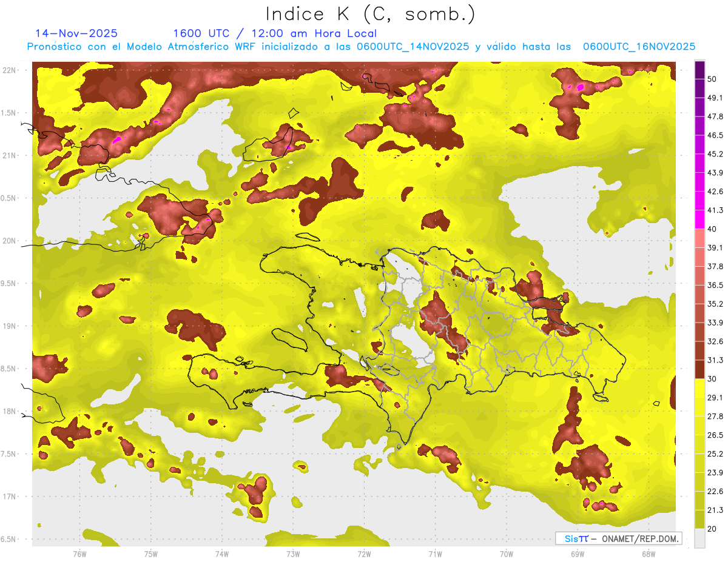Image resolution: width=728 pixels, height=562 pixels.
Task: Click the title 'Indice K (C, somb.)'
Action: pos(371,14)
